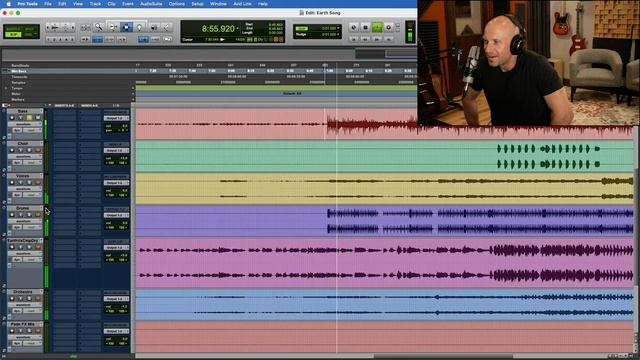640x360 pixels.
Task: Toggle solo on the Choir track
Action: pos(29,150)
